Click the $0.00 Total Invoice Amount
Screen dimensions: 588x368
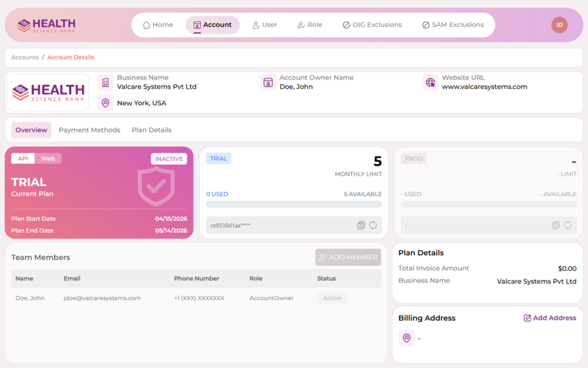pyautogui.click(x=567, y=269)
